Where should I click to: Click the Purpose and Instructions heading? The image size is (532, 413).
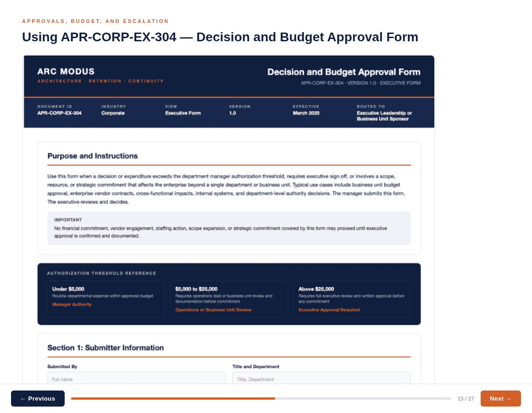tap(93, 156)
